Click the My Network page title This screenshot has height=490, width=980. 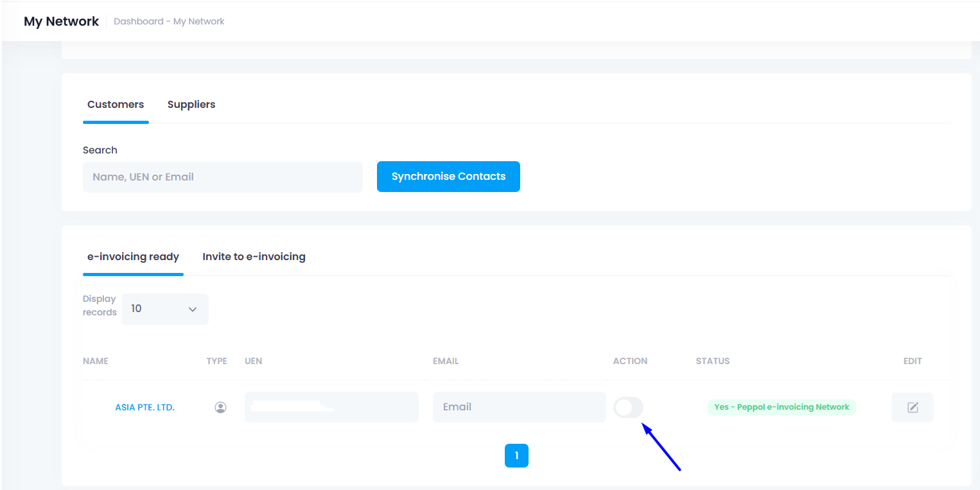(61, 21)
